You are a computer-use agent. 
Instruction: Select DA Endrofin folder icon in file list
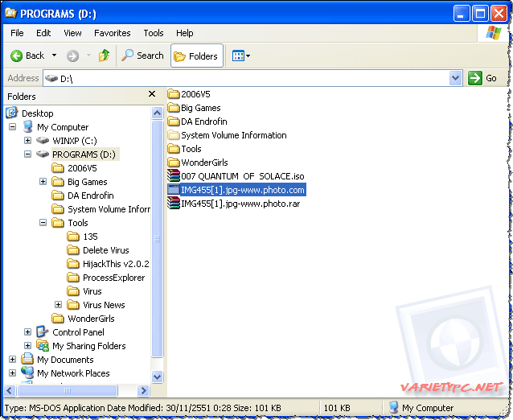tap(174, 121)
